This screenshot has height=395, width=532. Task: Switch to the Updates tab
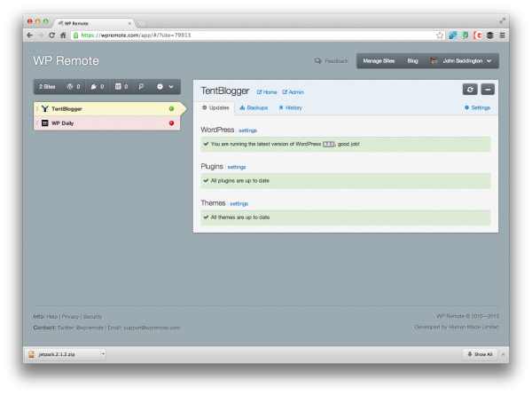(x=215, y=107)
